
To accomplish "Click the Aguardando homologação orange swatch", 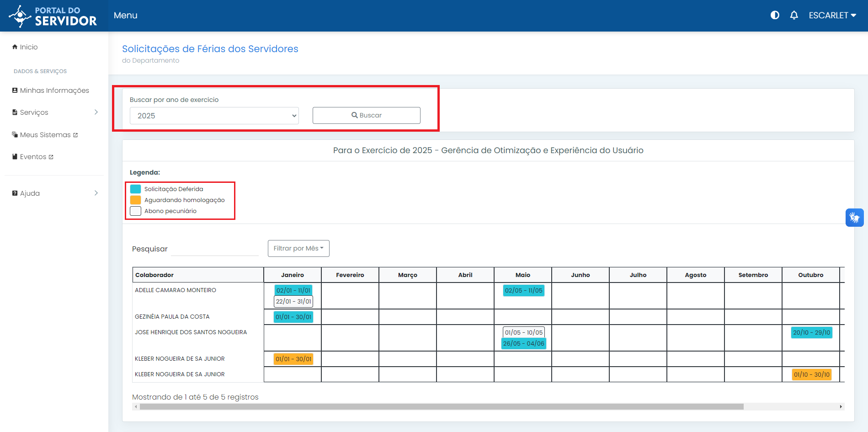I will point(135,200).
